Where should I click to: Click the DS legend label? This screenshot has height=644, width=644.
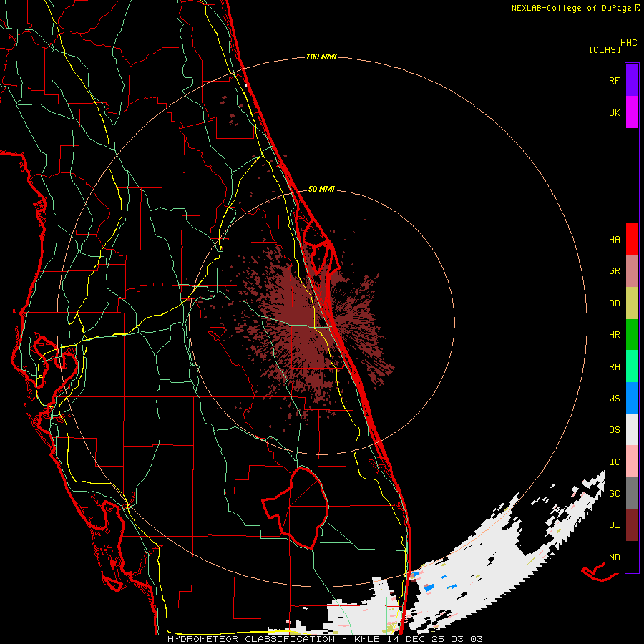(x=614, y=430)
